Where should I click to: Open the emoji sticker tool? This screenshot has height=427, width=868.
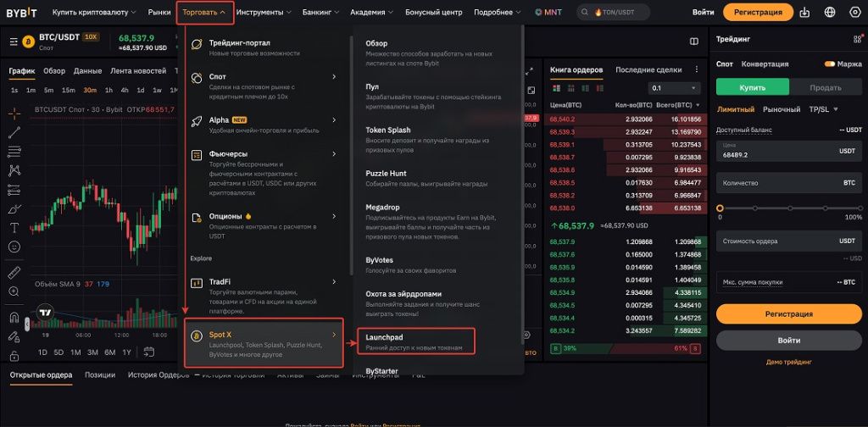click(x=14, y=247)
